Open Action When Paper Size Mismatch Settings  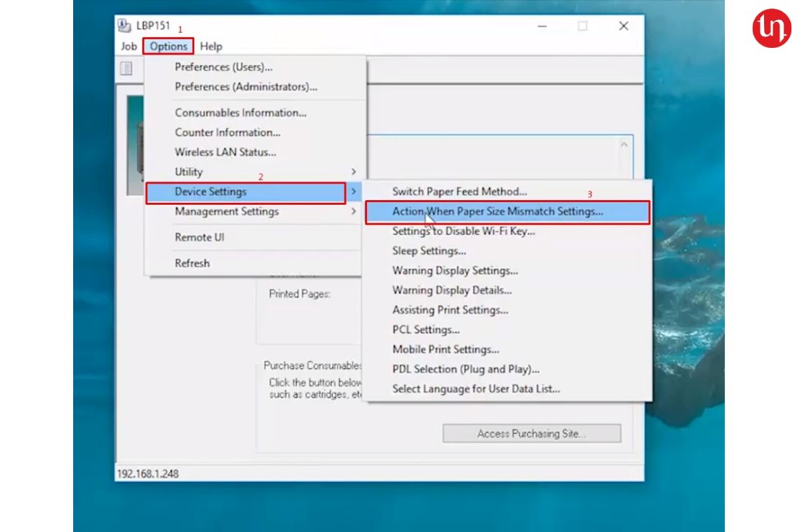pos(507,211)
